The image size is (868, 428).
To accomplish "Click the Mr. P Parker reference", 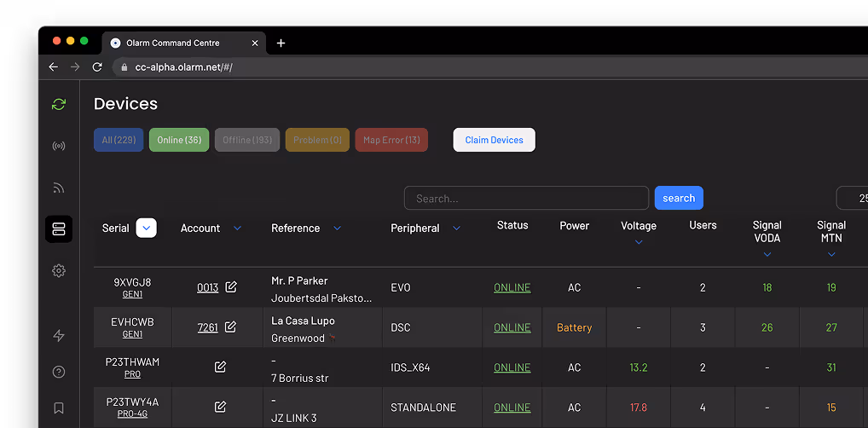I will click(x=299, y=281).
